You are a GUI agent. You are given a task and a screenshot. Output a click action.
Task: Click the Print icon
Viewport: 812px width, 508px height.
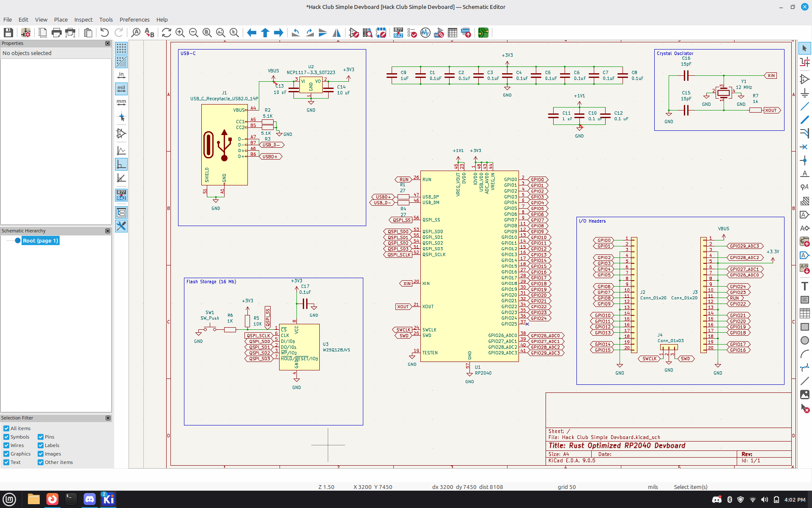click(56, 33)
